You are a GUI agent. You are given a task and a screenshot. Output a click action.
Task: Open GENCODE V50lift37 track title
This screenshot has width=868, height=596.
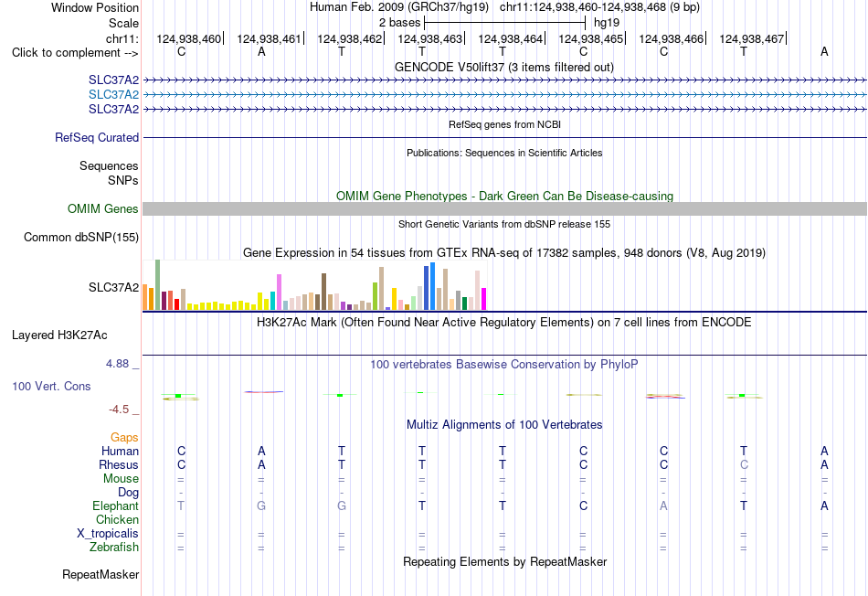504,68
